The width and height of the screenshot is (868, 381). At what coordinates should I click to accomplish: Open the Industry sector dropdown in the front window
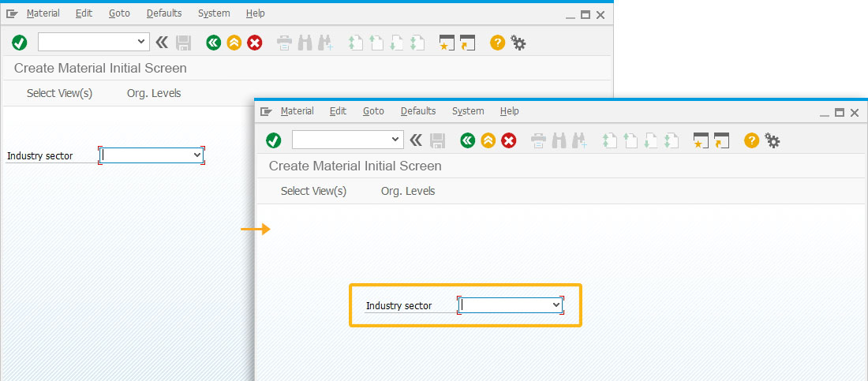click(x=556, y=305)
